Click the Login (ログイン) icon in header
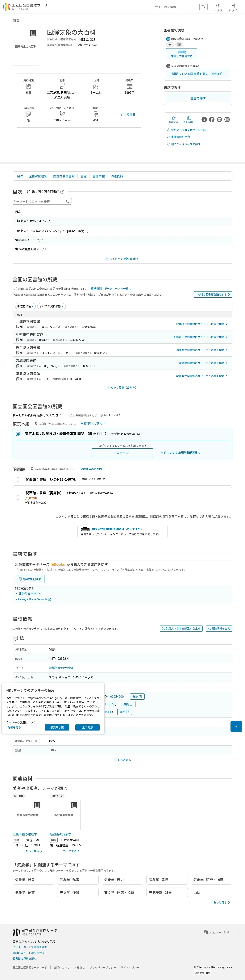The width and height of the screenshot is (245, 980). (234, 8)
